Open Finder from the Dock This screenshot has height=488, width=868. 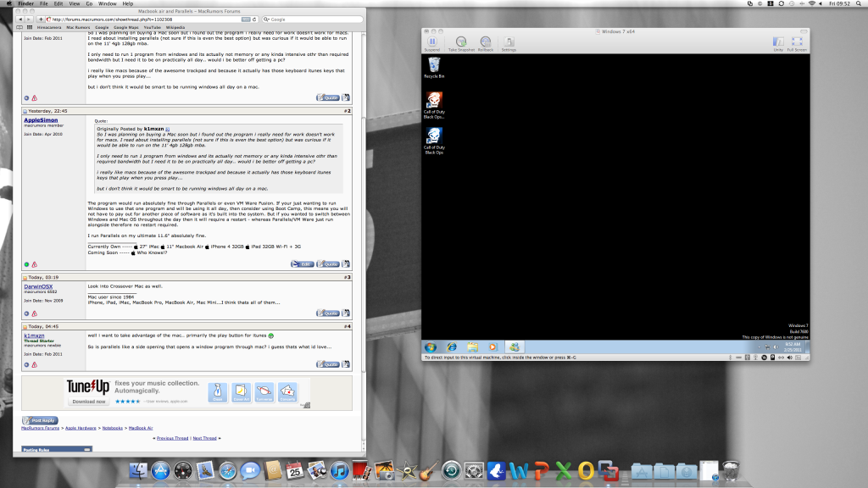coord(138,471)
